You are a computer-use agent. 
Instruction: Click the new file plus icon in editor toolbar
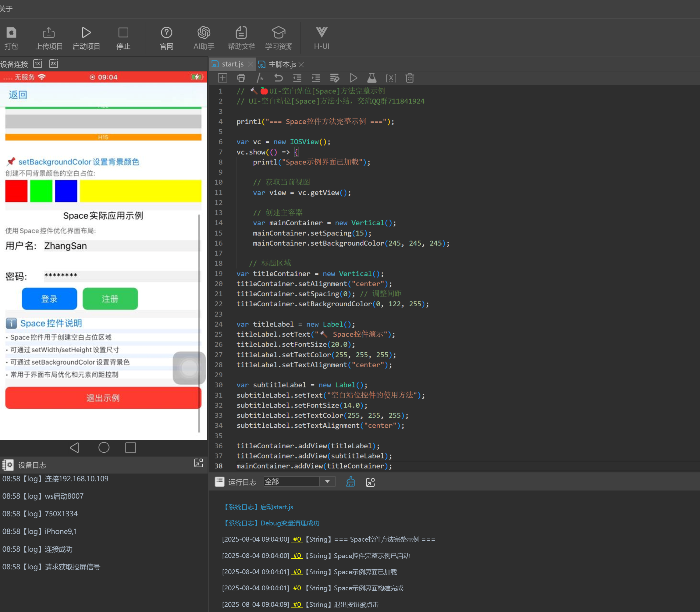tap(223, 78)
